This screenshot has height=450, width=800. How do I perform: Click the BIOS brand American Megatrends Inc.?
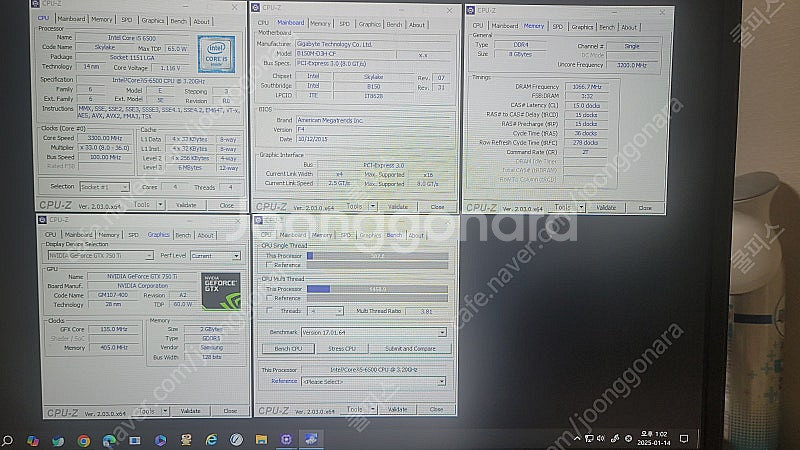(x=373, y=120)
